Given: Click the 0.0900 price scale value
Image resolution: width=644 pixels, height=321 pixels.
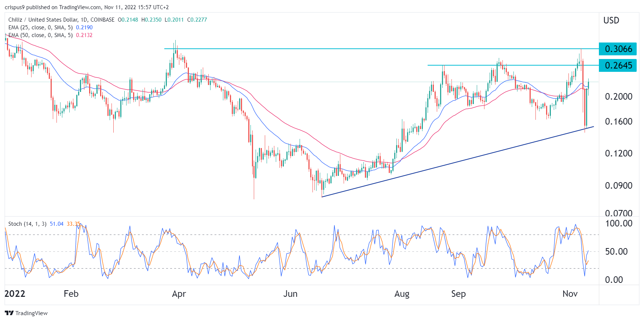Looking at the screenshot, I should (619, 186).
